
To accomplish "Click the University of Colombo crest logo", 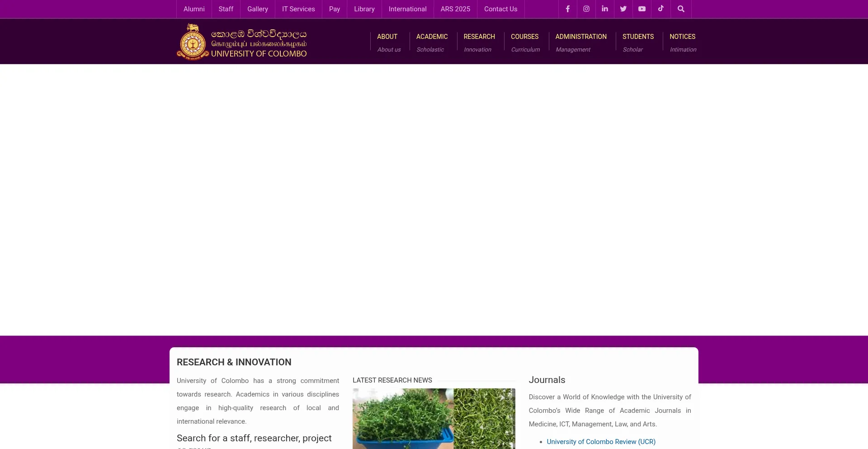I will [193, 42].
